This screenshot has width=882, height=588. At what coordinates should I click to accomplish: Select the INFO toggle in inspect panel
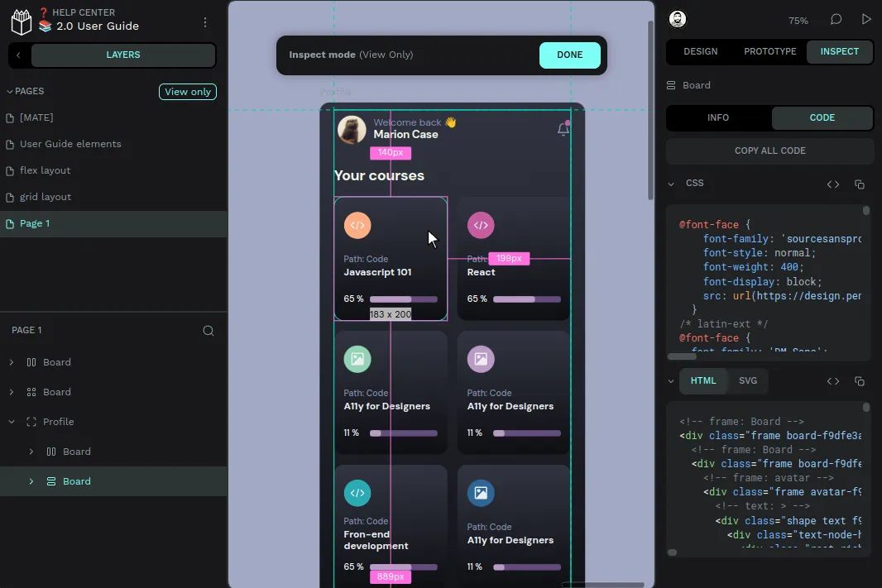pyautogui.click(x=717, y=118)
